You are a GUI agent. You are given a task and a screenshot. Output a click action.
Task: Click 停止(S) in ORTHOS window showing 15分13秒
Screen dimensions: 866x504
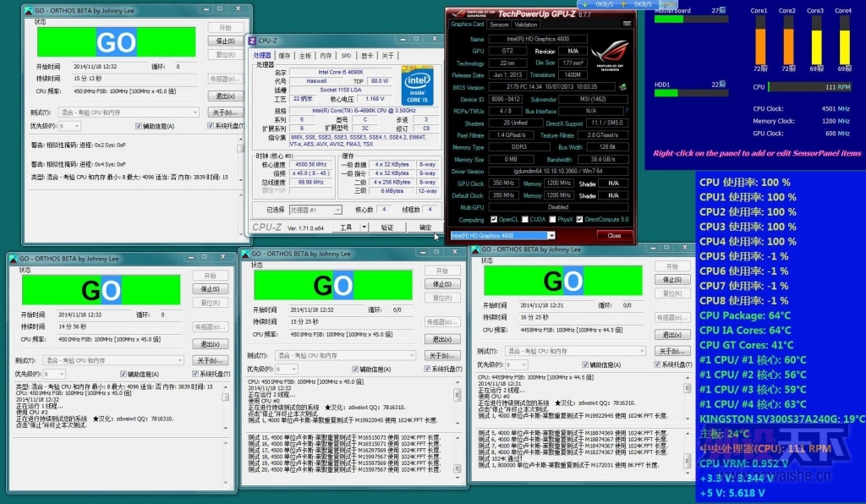point(225,41)
